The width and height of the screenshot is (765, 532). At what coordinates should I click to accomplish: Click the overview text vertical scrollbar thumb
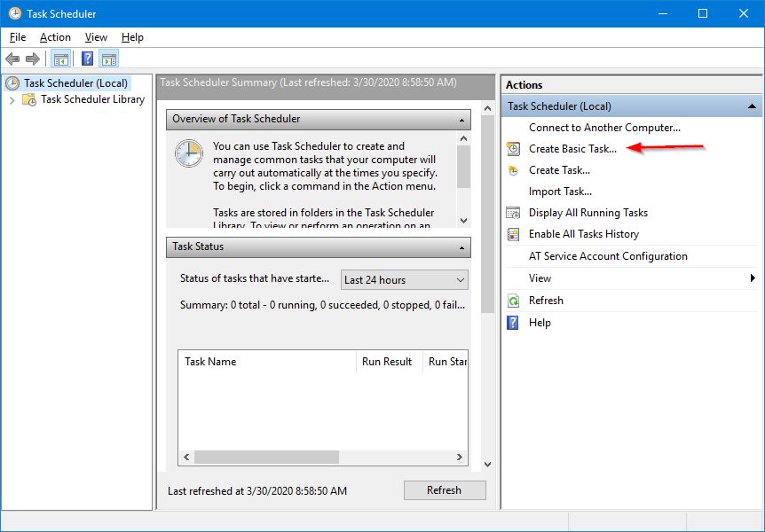463,167
